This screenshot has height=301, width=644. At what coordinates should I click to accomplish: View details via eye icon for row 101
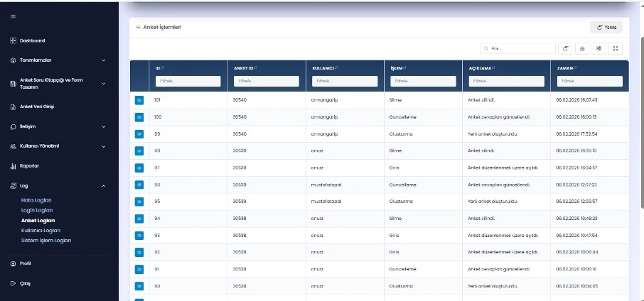(x=139, y=100)
